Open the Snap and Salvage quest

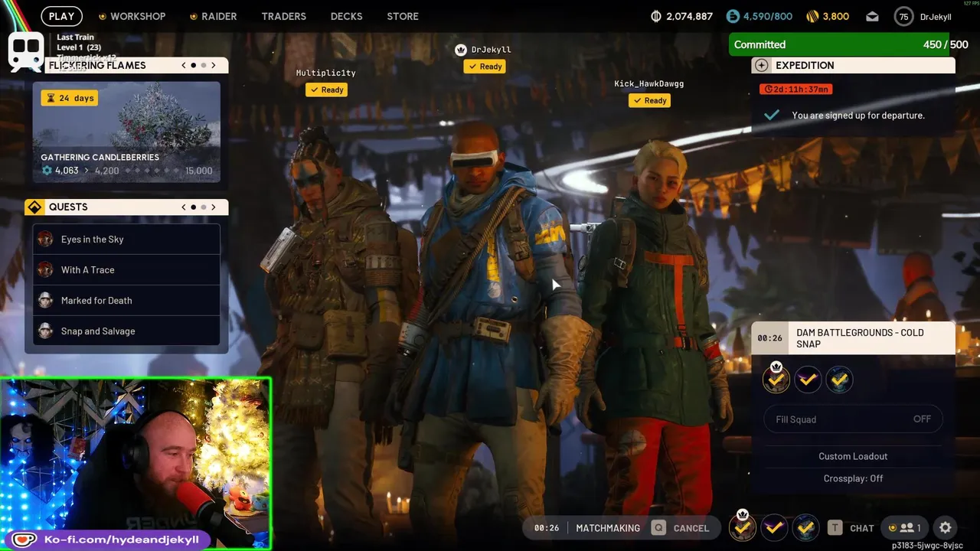coord(126,331)
